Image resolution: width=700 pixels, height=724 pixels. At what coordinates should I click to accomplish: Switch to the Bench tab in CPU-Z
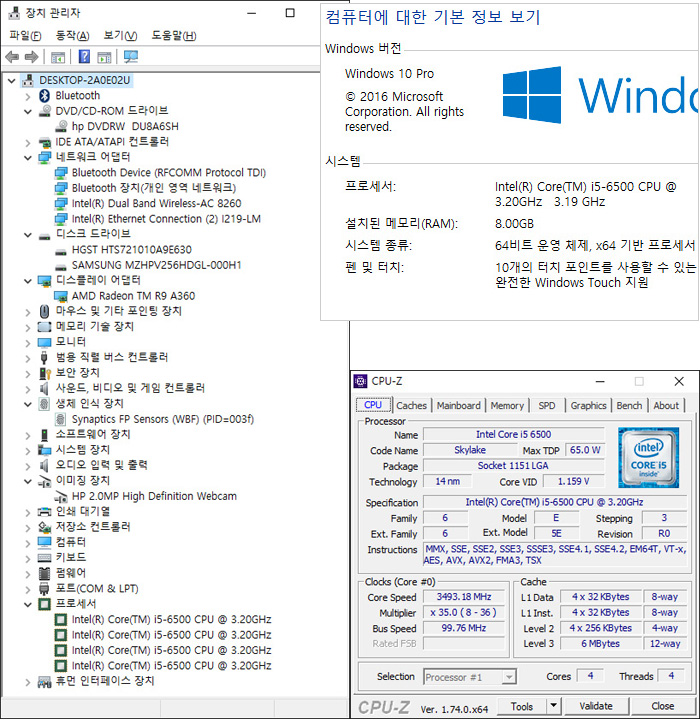point(629,405)
